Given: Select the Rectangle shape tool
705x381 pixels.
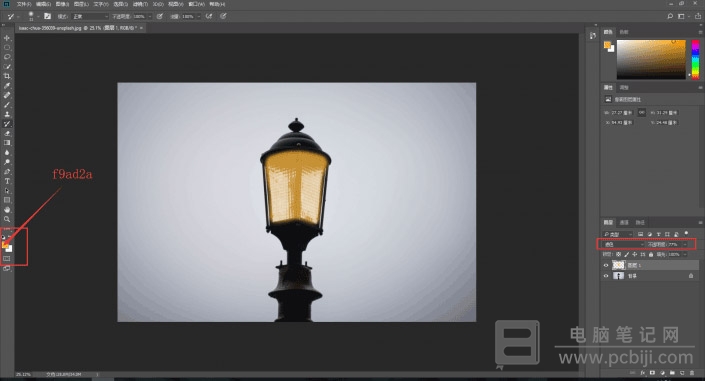Looking at the screenshot, I should [x=7, y=200].
